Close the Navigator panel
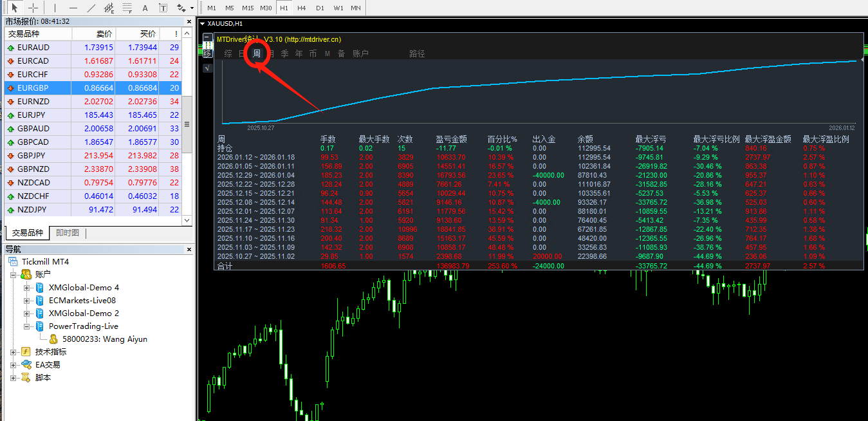This screenshot has height=421, width=868. coord(189,249)
